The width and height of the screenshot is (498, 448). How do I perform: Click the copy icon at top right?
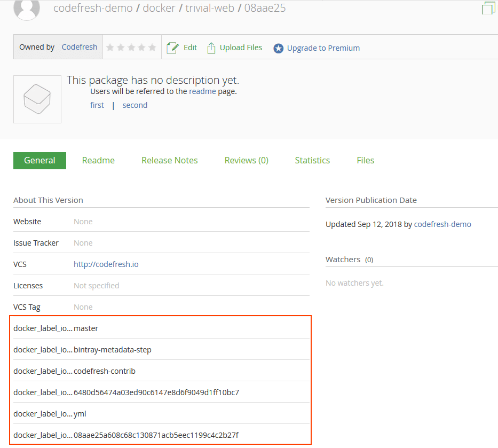(488, 7)
